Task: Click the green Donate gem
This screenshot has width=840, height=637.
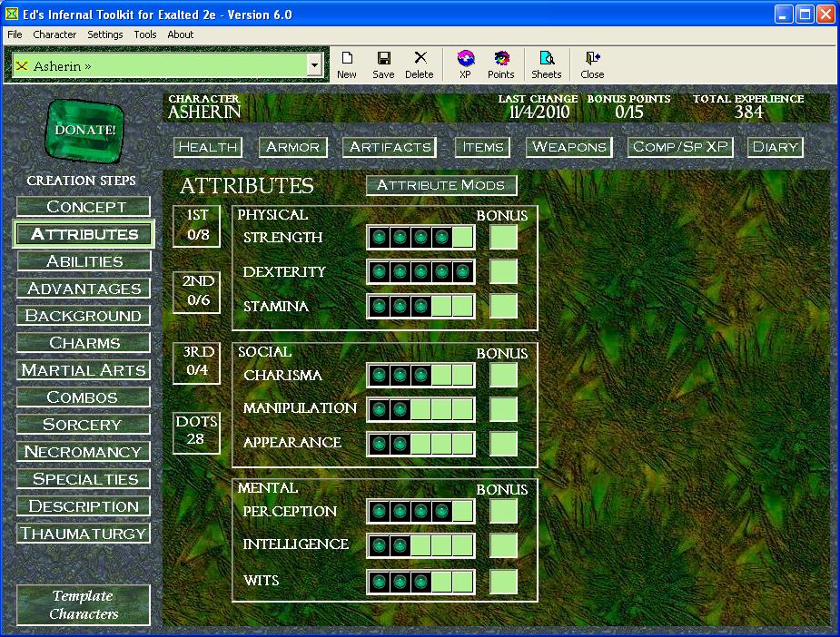Action: pyautogui.click(x=84, y=131)
